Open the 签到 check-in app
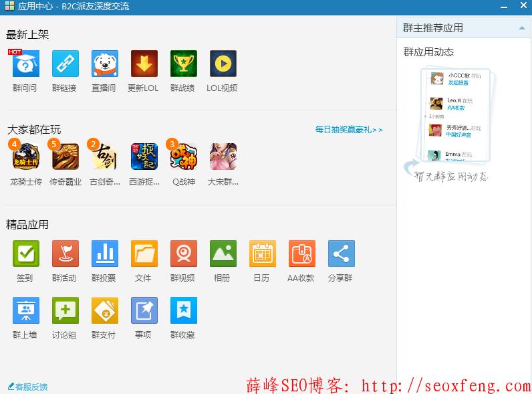The image size is (532, 394). pos(26,254)
